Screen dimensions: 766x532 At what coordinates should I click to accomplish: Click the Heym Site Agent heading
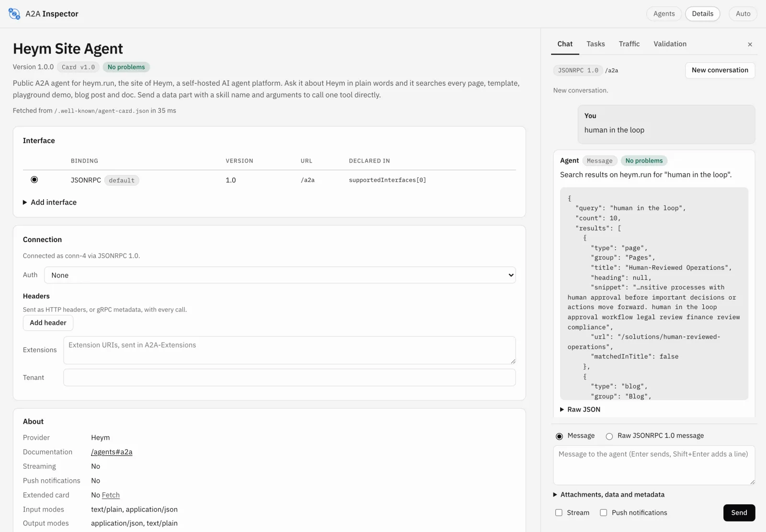68,49
